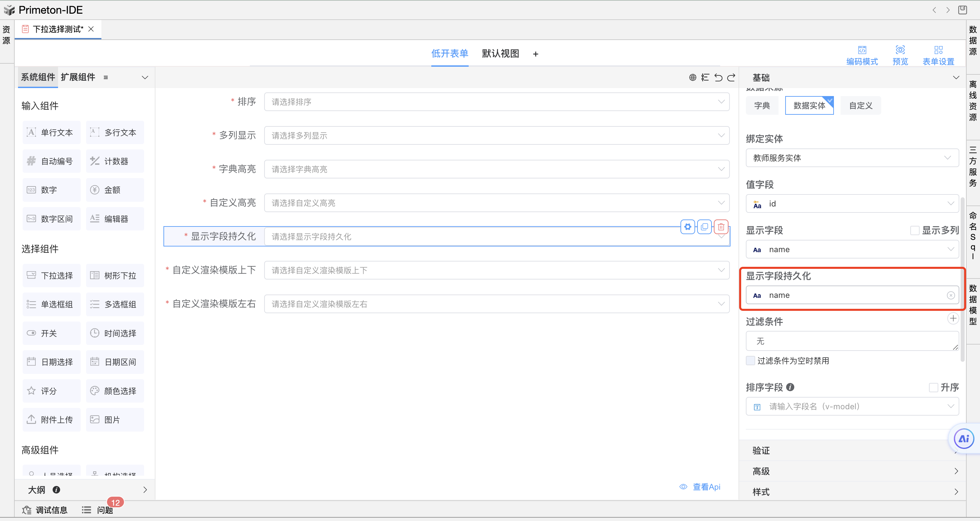Screen dimensions: 980x521
Task: Select 字典 as data source
Action: pos(762,106)
